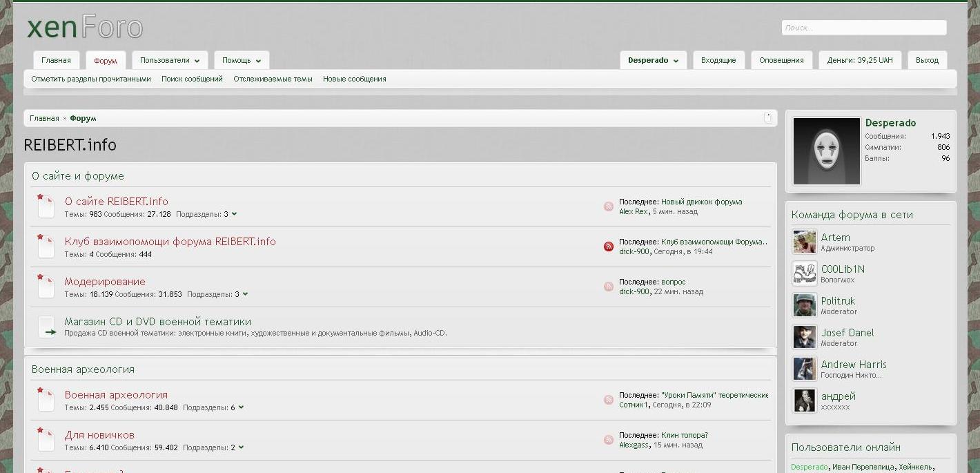Click the Выход logout button

[927, 60]
